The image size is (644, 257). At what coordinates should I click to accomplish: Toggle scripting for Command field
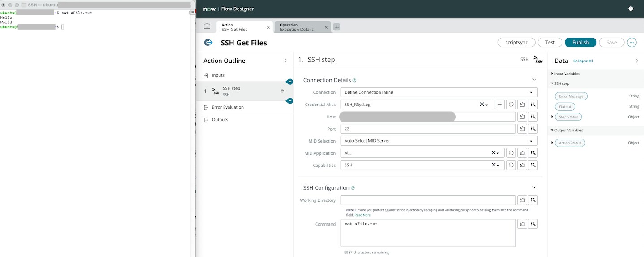click(x=522, y=224)
